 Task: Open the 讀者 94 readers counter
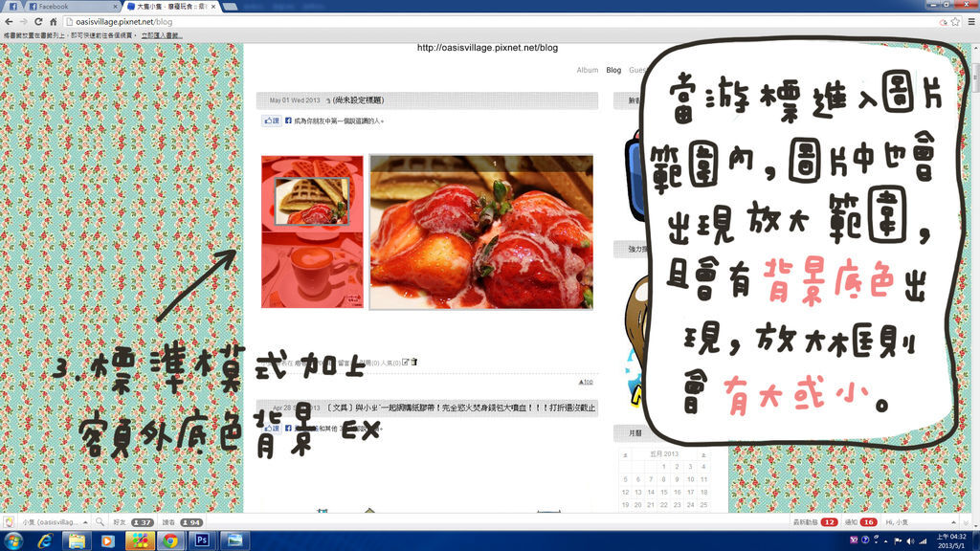(182, 522)
